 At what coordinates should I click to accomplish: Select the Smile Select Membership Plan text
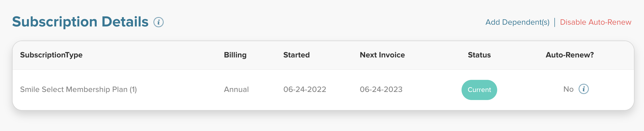(74, 89)
